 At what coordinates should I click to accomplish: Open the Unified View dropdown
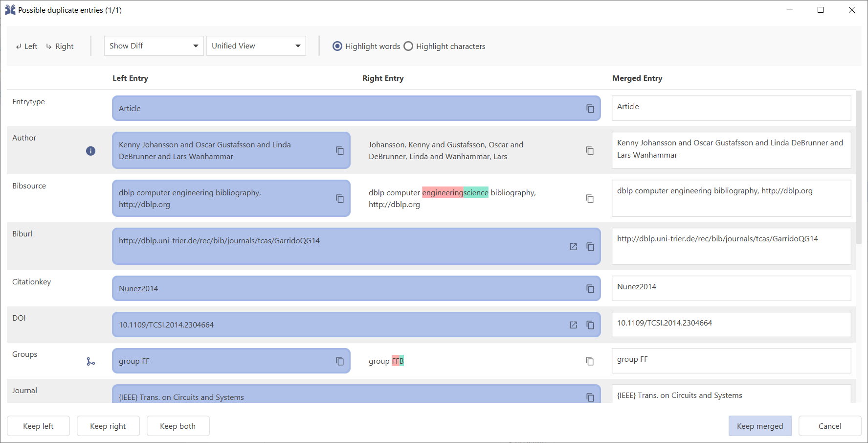point(256,46)
